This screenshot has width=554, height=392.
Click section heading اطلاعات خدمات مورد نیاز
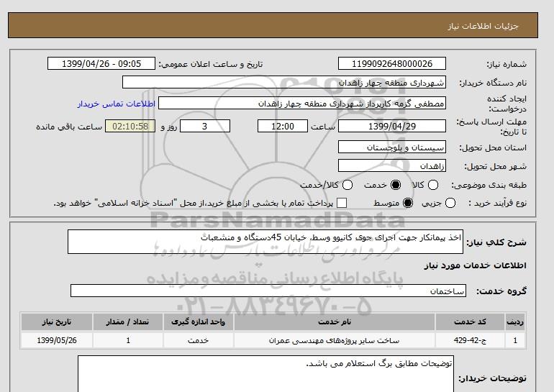pyautogui.click(x=475, y=266)
